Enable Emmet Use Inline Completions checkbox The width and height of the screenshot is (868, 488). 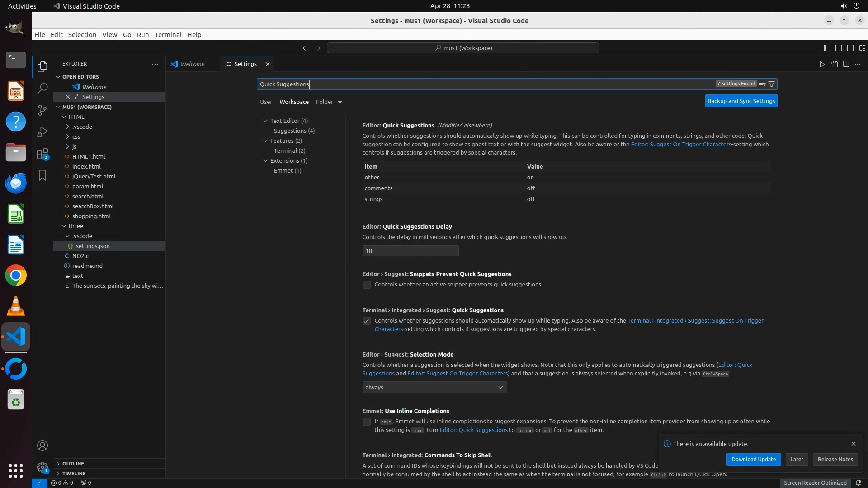[x=367, y=422]
